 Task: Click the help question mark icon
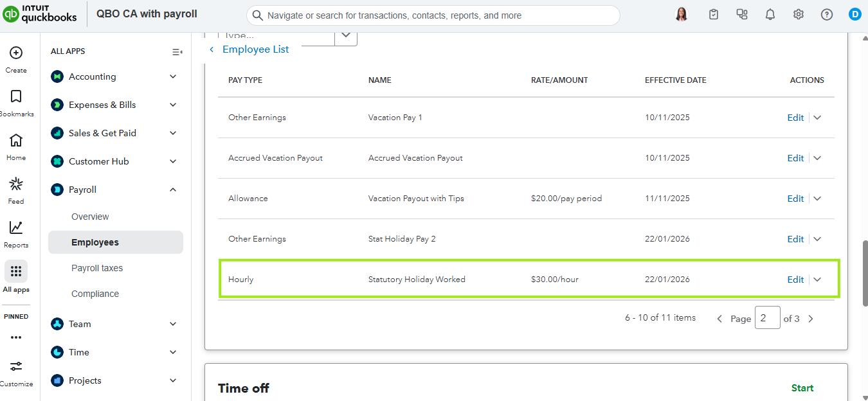point(827,15)
